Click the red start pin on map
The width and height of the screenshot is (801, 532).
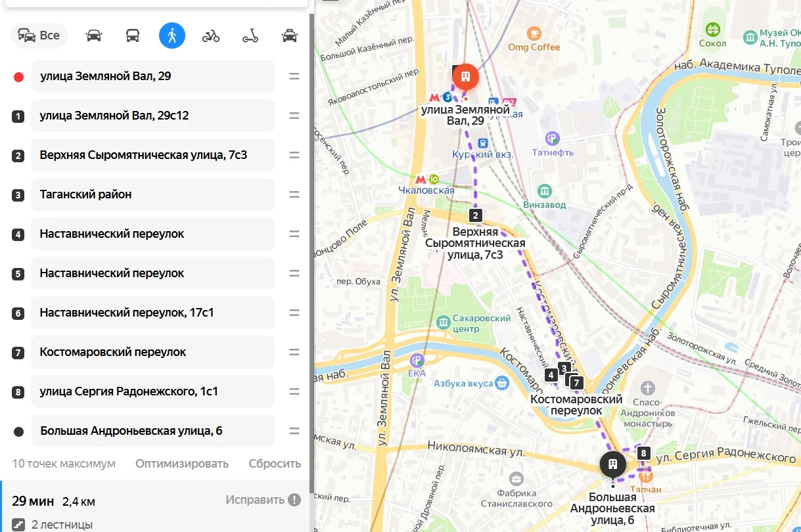pyautogui.click(x=466, y=78)
